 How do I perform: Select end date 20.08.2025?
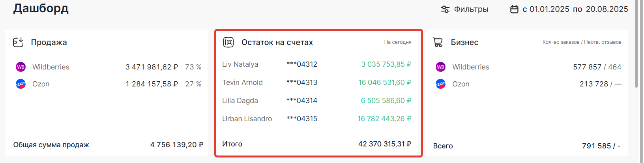[607, 9]
